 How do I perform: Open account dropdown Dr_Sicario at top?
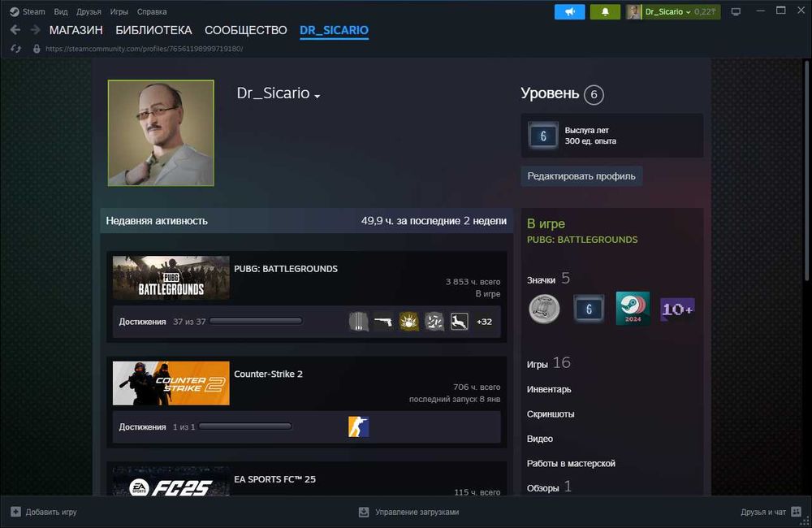(667, 11)
